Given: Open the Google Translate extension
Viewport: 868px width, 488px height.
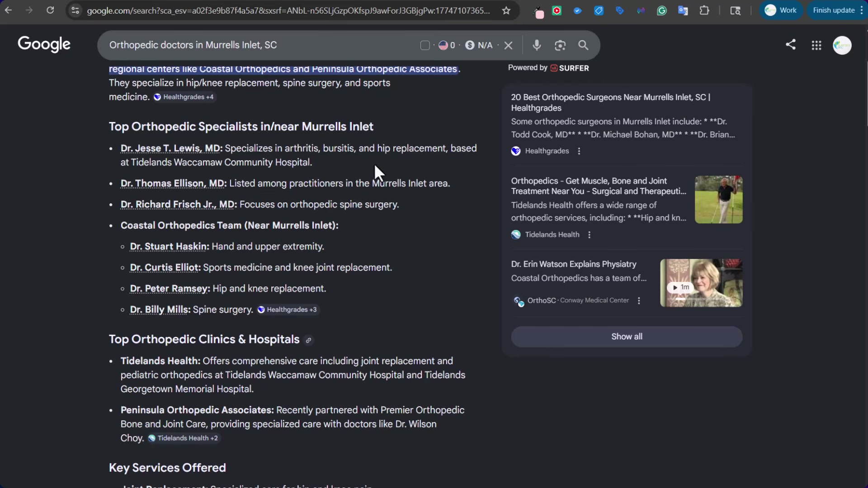Looking at the screenshot, I should tap(683, 10).
